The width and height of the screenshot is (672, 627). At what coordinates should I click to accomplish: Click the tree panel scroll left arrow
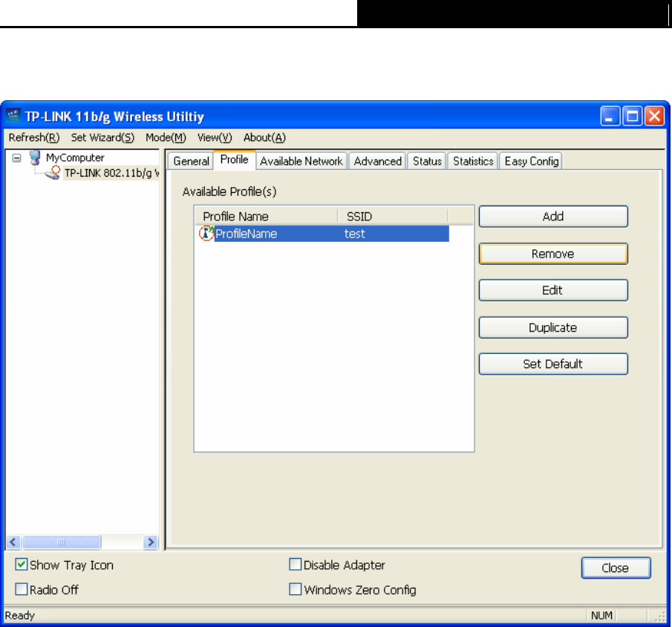13,542
